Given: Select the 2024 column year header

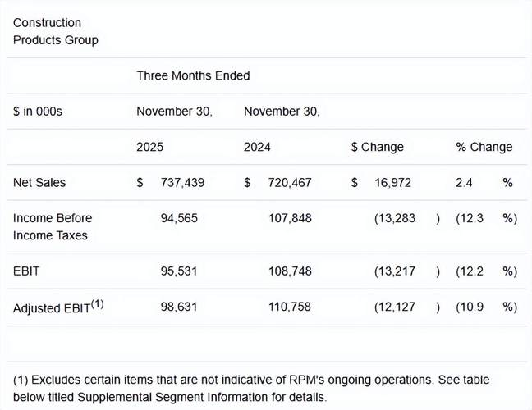Looking at the screenshot, I should (x=257, y=147).
